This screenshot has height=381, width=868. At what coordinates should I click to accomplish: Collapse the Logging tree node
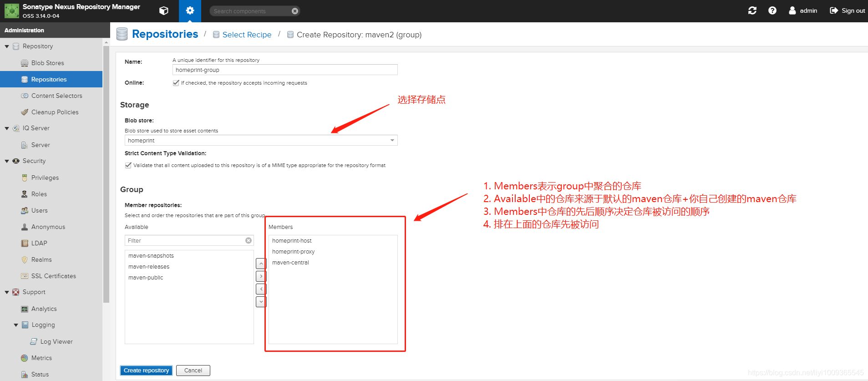pos(16,325)
